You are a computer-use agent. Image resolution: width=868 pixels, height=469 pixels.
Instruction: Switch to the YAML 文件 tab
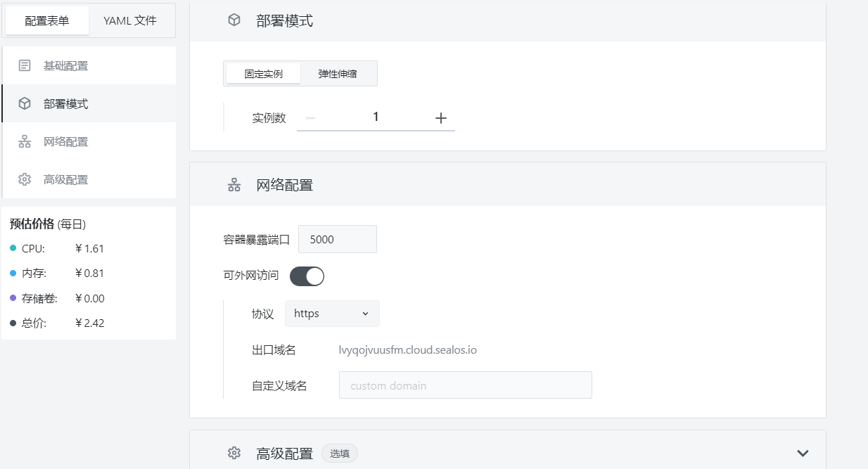coord(130,20)
